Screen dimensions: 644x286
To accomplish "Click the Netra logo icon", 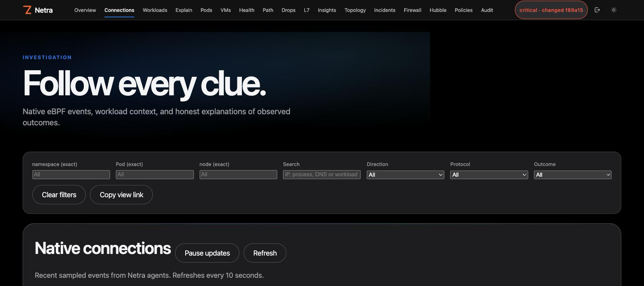I will click(x=28, y=10).
